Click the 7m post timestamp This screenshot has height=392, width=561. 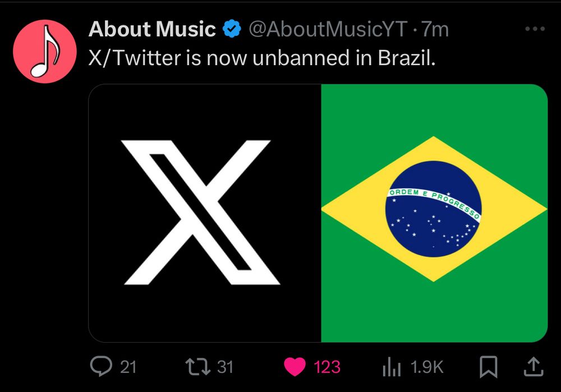pos(435,30)
